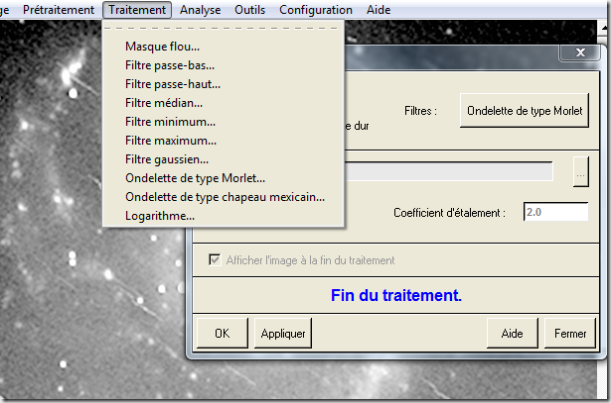The width and height of the screenshot is (611, 403).
Task: Click the Ondelette de type Morlet filter button
Action: (524, 110)
